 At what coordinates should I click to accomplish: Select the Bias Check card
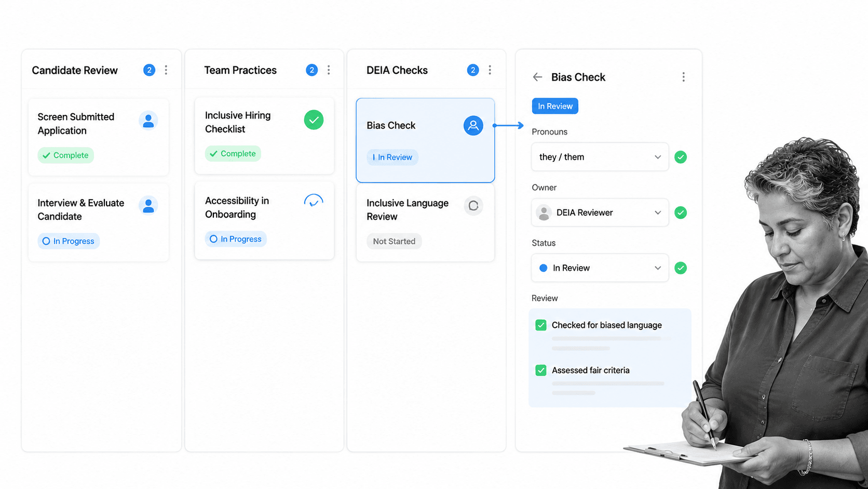pyautogui.click(x=425, y=140)
